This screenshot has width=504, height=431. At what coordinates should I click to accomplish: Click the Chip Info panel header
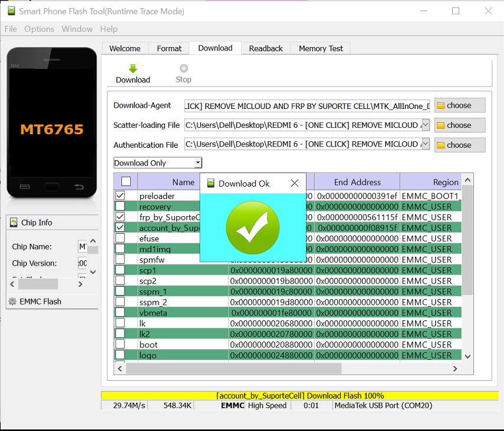coord(52,223)
